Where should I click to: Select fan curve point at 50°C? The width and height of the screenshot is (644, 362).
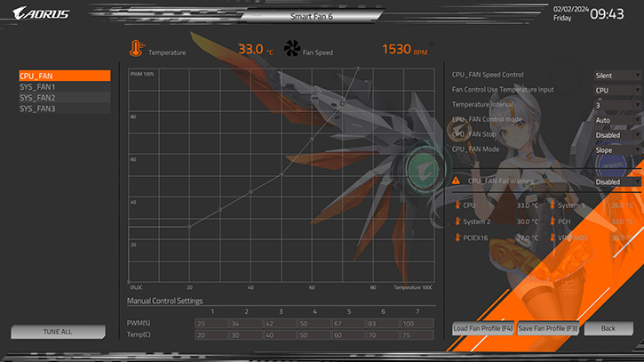(282, 174)
